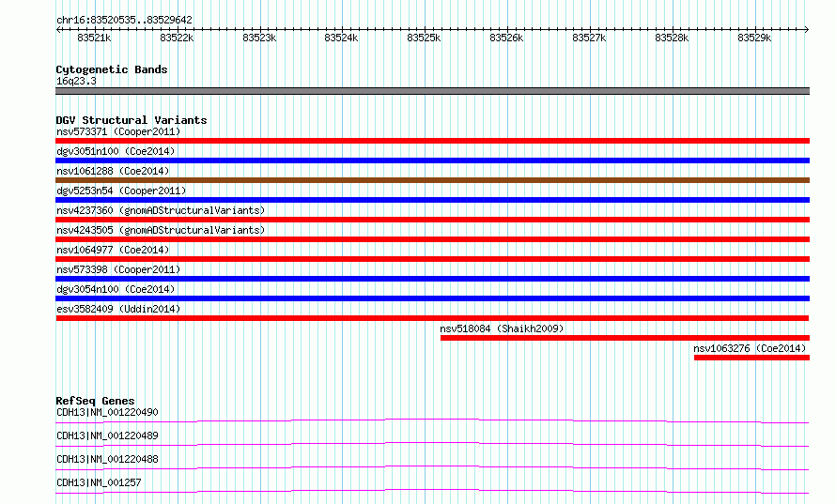Open variant nsv4243505 (gnomADStructuralVariants) label
The width and height of the screenshot is (836, 504).
(161, 230)
